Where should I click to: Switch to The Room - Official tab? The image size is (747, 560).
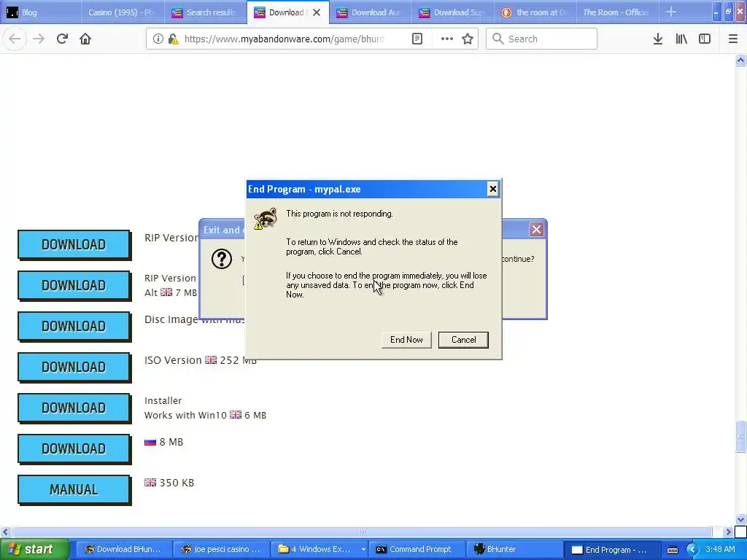point(617,12)
